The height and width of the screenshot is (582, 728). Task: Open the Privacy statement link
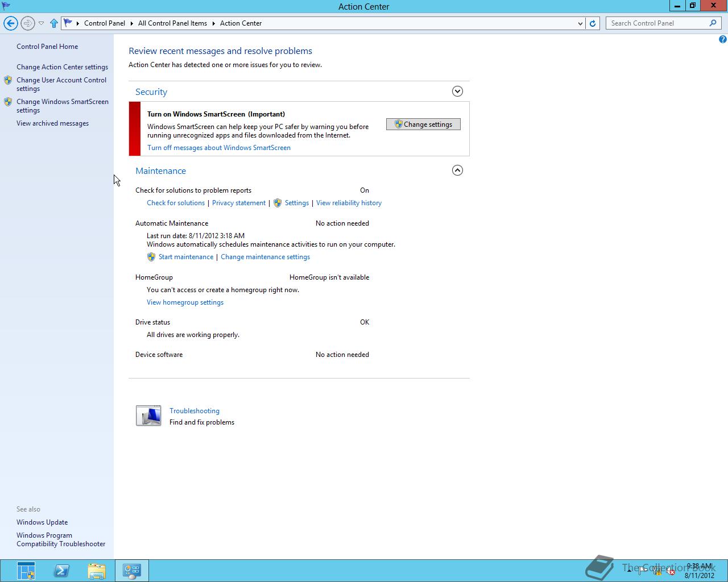click(239, 203)
